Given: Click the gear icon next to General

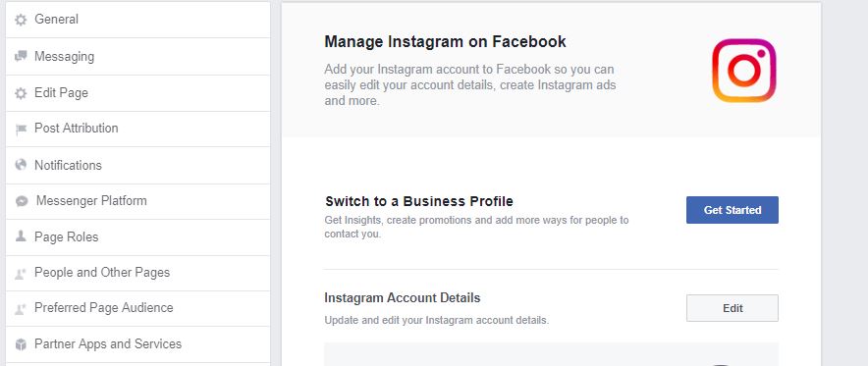Looking at the screenshot, I should coord(21,20).
